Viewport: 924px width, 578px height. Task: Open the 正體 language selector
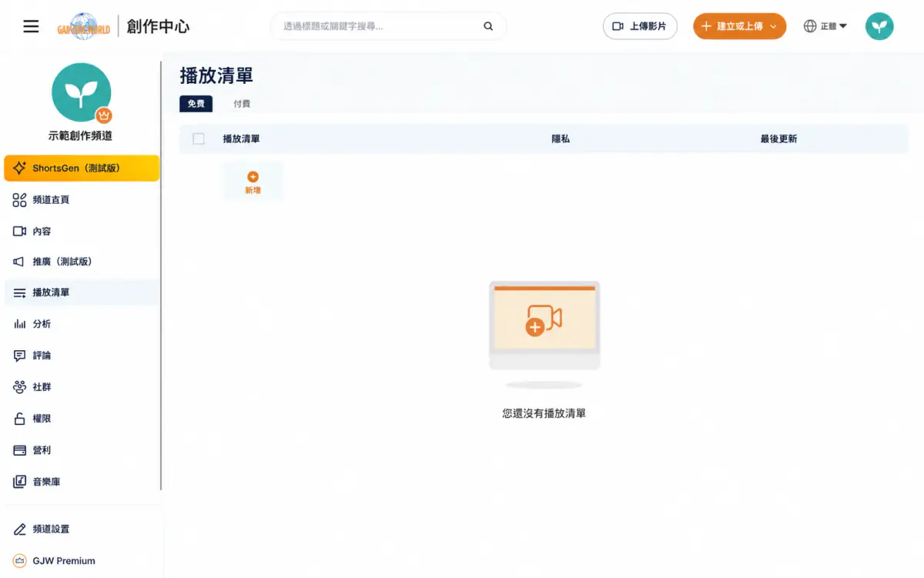point(825,26)
